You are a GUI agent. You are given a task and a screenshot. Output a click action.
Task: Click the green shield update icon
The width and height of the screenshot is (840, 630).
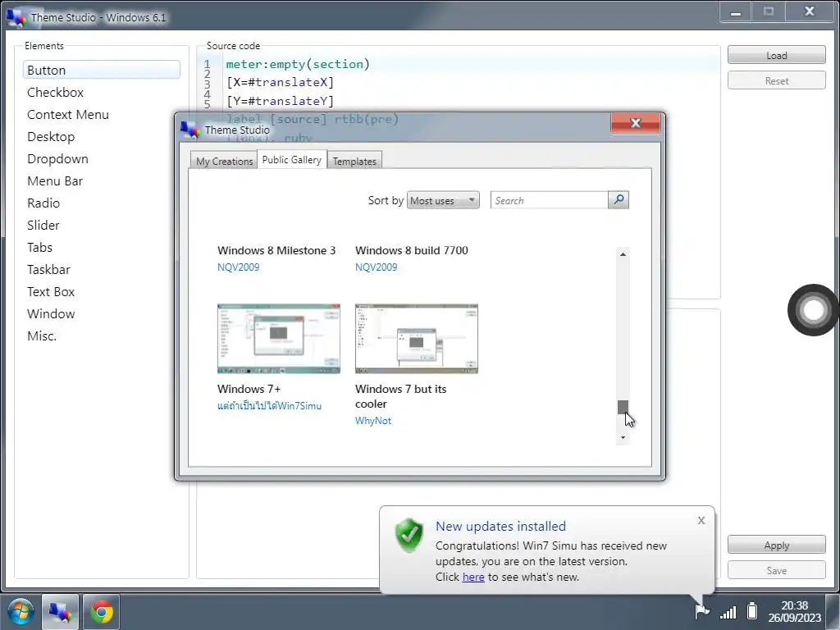click(409, 535)
